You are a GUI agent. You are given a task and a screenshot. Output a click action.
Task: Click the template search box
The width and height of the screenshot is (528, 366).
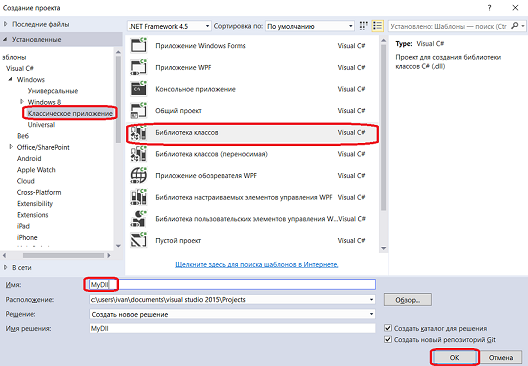pos(450,26)
